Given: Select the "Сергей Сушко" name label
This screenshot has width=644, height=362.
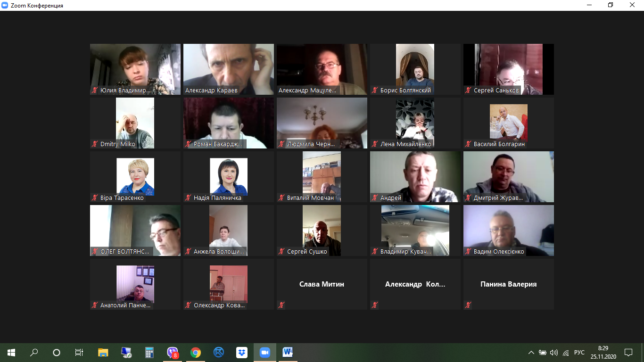Looking at the screenshot, I should [307, 252].
